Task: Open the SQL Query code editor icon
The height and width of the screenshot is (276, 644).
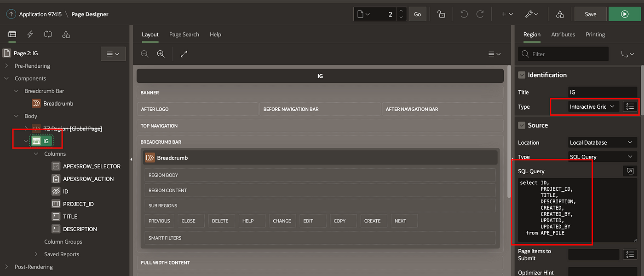Action: (x=630, y=171)
